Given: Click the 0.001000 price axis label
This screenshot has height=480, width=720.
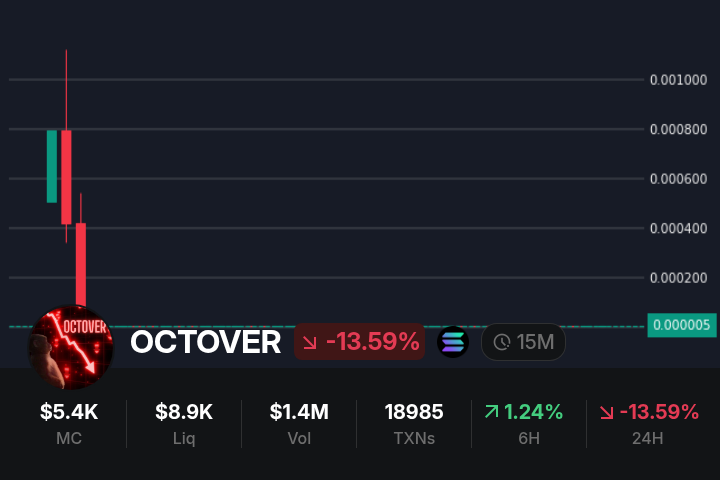Looking at the screenshot, I should [678, 80].
